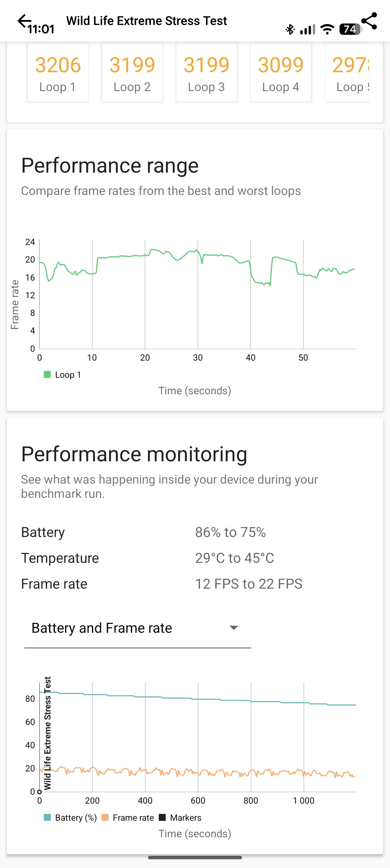Image resolution: width=390 pixels, height=868 pixels.
Task: Tap the Wi-Fi status icon
Action: pyautogui.click(x=327, y=30)
